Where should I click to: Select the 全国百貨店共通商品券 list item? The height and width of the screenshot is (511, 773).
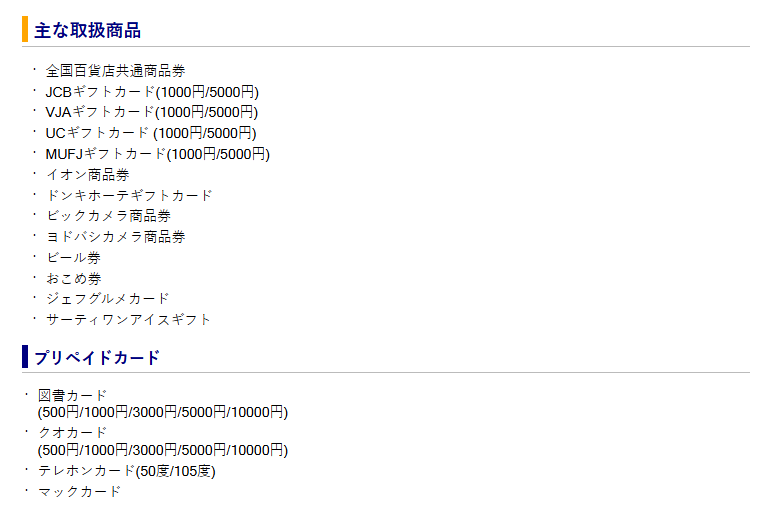pyautogui.click(x=115, y=71)
